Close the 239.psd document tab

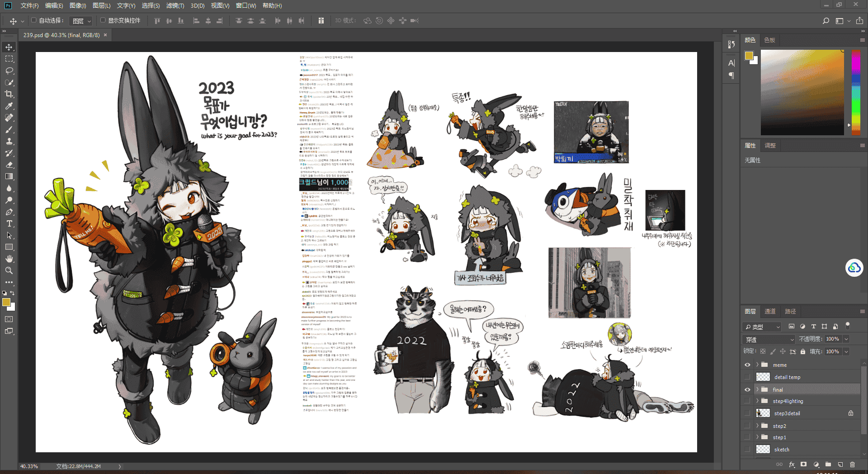[x=105, y=35]
